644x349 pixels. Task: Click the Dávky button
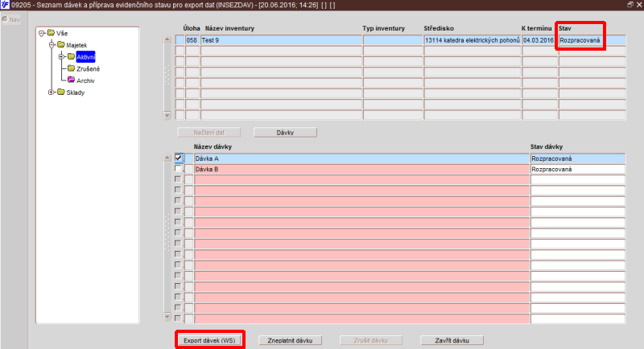coord(285,133)
